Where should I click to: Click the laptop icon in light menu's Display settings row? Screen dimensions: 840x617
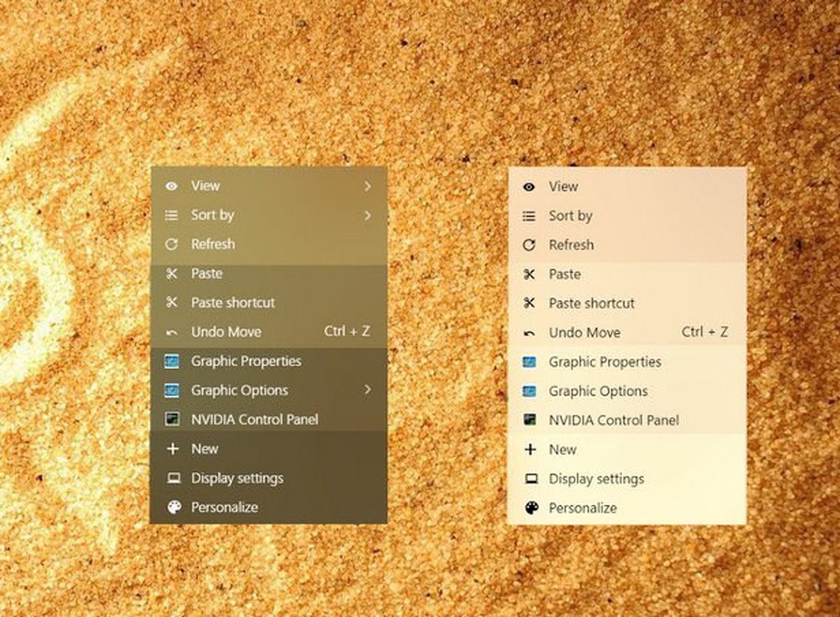(531, 479)
